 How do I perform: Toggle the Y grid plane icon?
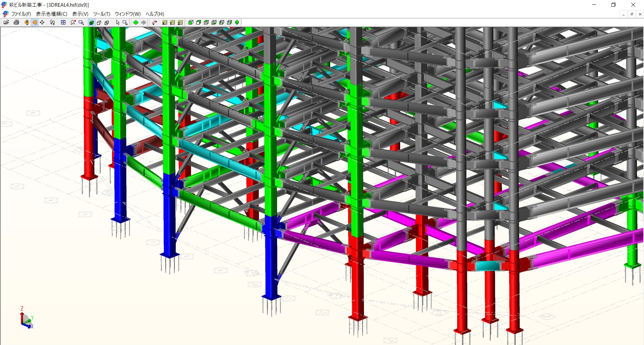click(x=172, y=22)
